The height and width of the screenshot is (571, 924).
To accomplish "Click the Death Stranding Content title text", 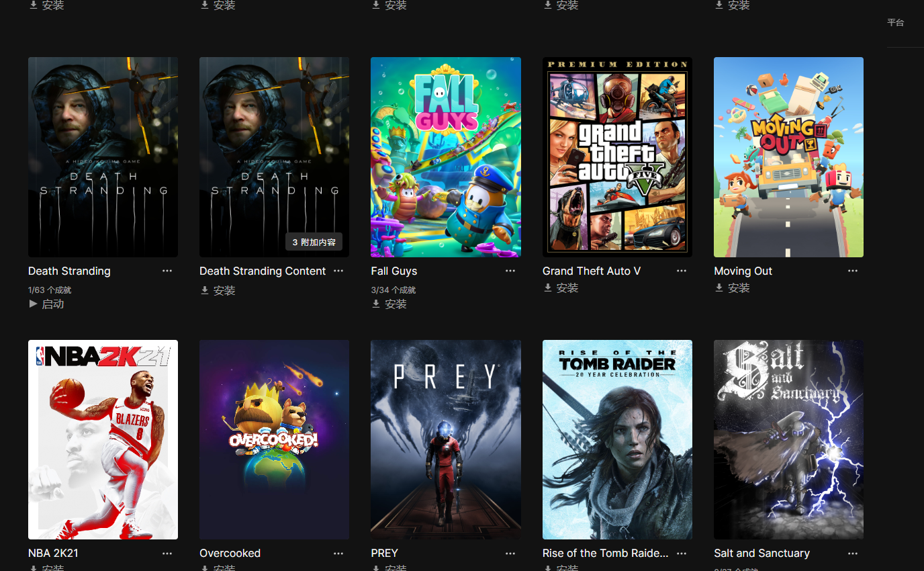I will coord(263,271).
